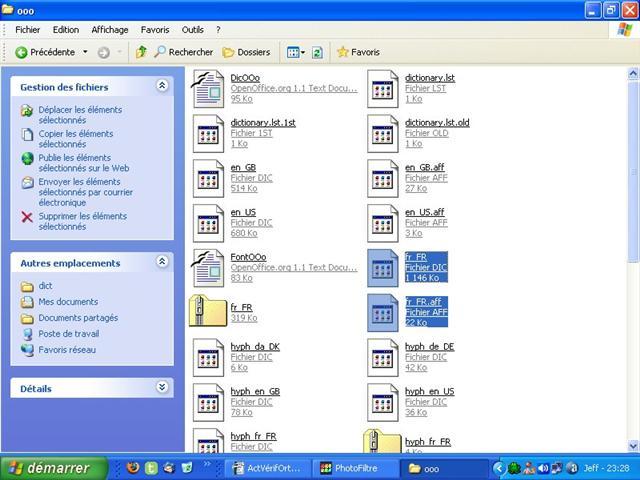Image resolution: width=640 pixels, height=480 pixels.
Task: Launch Firefox from the quick launch bar
Action: pos(133,468)
